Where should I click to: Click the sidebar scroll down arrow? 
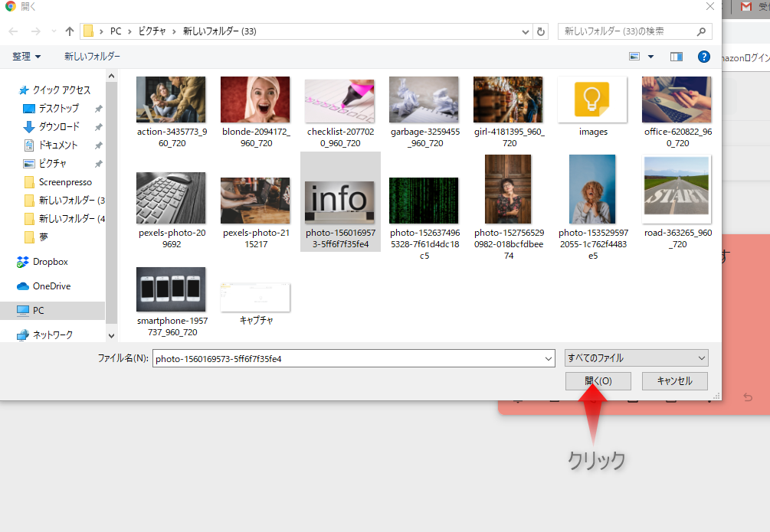pyautogui.click(x=111, y=336)
